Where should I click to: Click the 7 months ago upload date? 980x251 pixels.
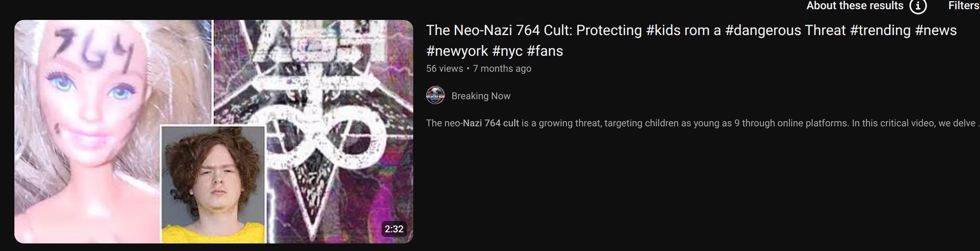pyautogui.click(x=502, y=69)
